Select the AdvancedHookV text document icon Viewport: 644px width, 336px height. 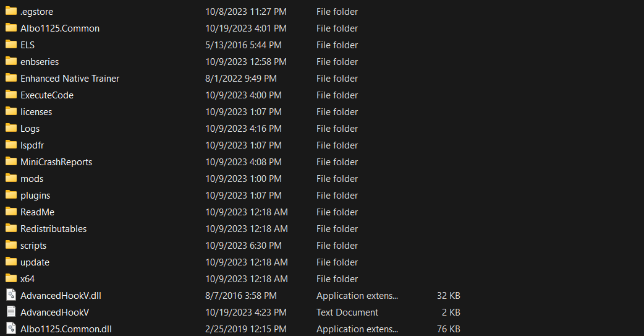[x=11, y=312]
